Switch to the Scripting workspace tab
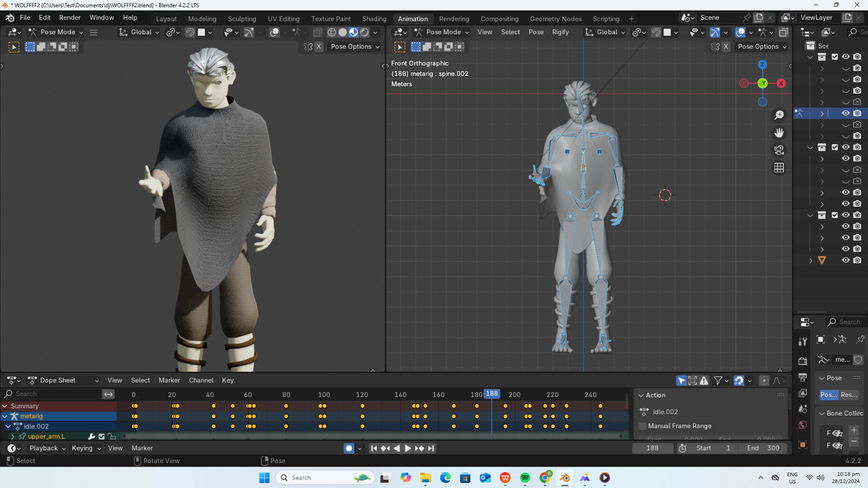 tap(606, 19)
